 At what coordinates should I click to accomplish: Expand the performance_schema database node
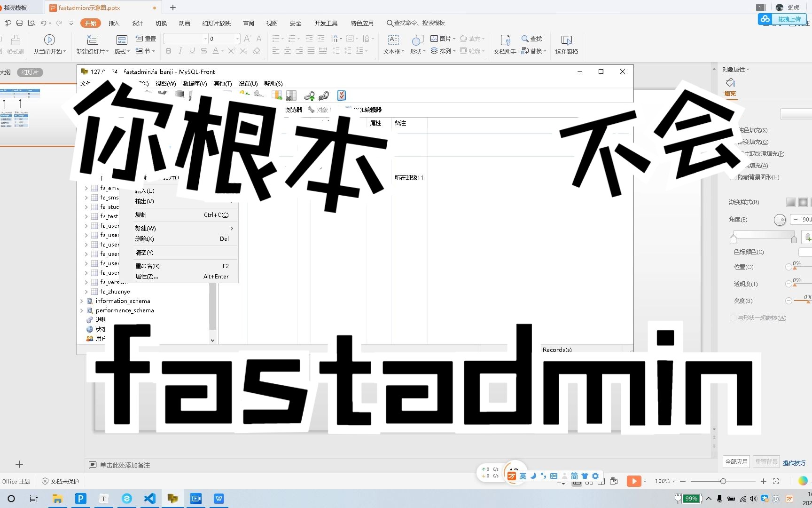82,310
